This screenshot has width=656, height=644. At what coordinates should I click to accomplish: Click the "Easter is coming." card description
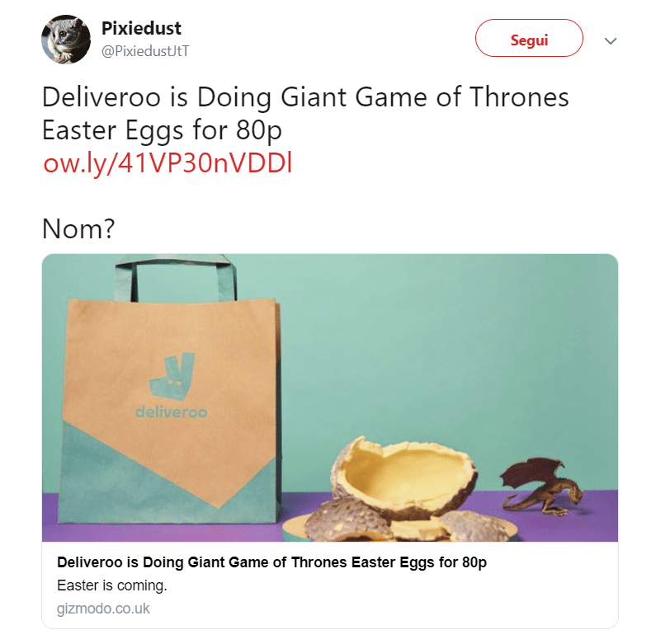coord(112,586)
